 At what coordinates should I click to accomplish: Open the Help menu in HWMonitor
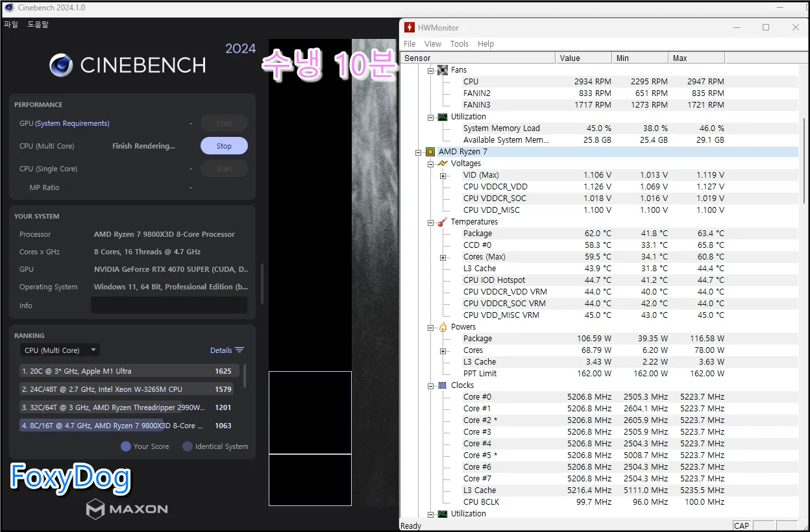coord(486,43)
